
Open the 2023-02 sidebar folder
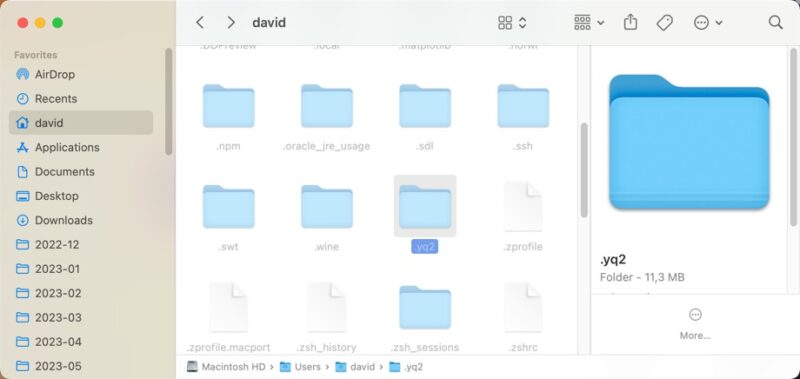click(81, 293)
